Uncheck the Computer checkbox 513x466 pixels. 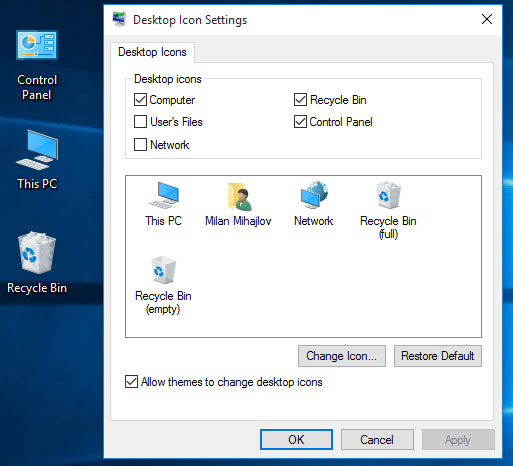tap(140, 100)
